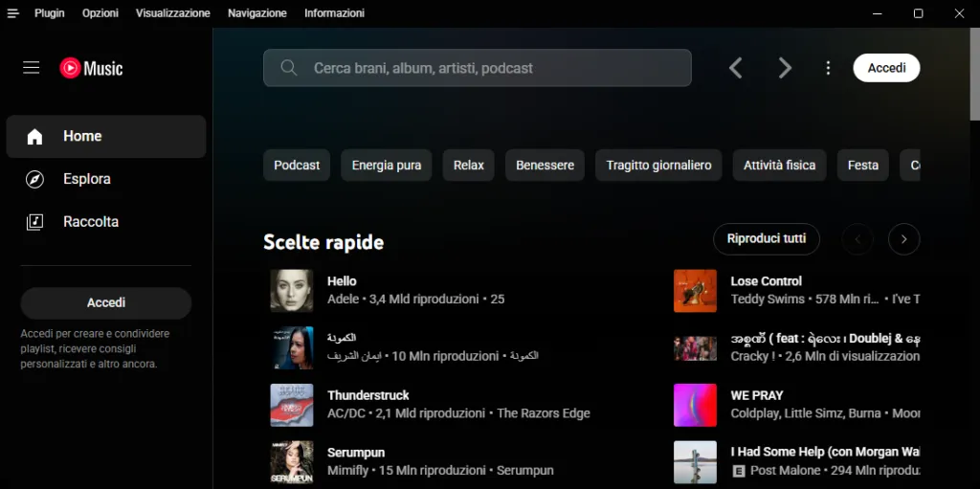Viewport: 980px width, 489px height.
Task: Select the Podcast chip
Action: pos(297,166)
